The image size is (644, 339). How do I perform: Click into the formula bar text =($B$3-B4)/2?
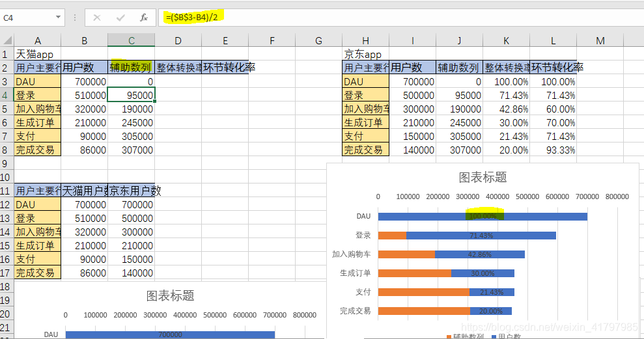192,17
